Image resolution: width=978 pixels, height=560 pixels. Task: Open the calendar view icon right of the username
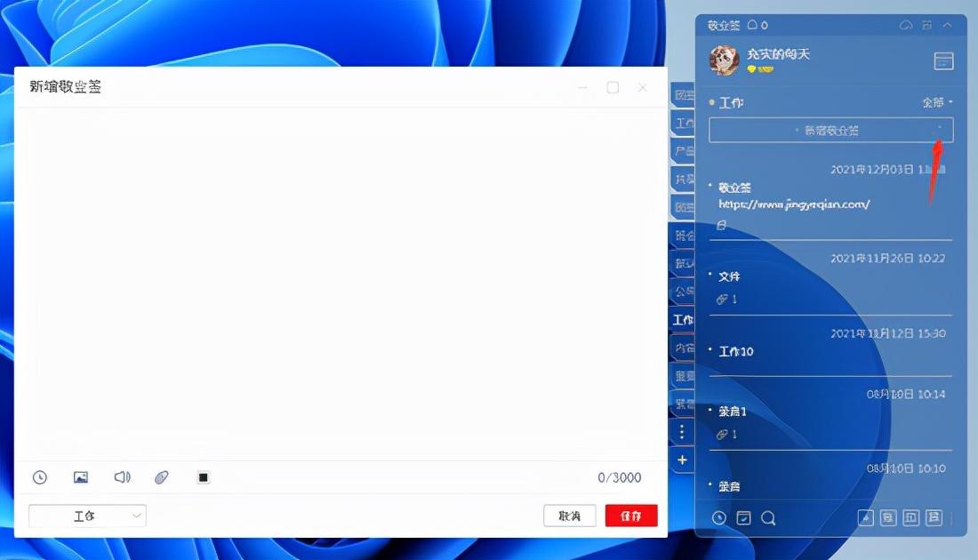pyautogui.click(x=943, y=61)
